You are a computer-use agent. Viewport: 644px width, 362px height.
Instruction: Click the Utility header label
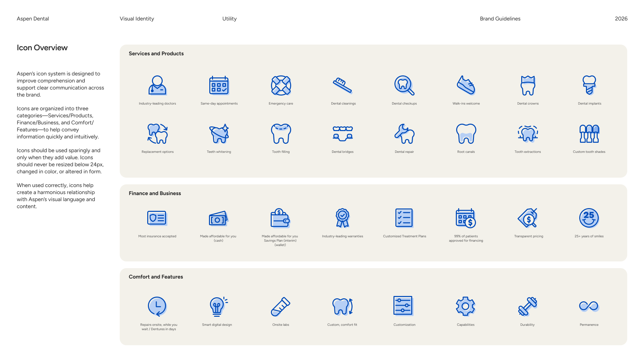click(x=229, y=19)
